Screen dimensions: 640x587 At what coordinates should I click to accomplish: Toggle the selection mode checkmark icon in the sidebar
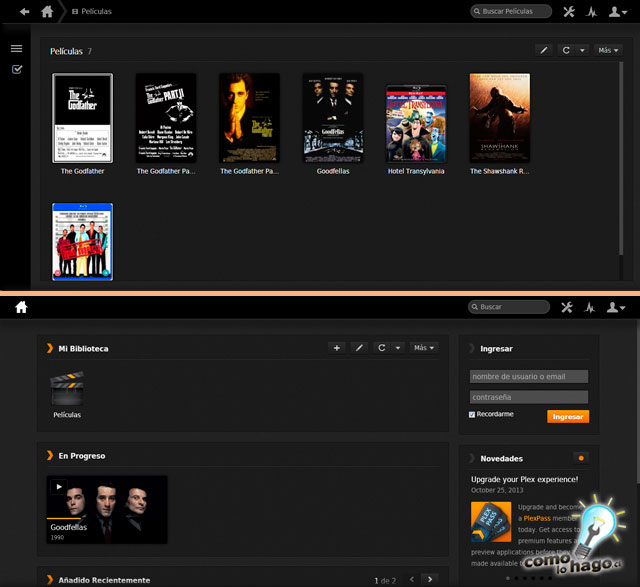17,69
